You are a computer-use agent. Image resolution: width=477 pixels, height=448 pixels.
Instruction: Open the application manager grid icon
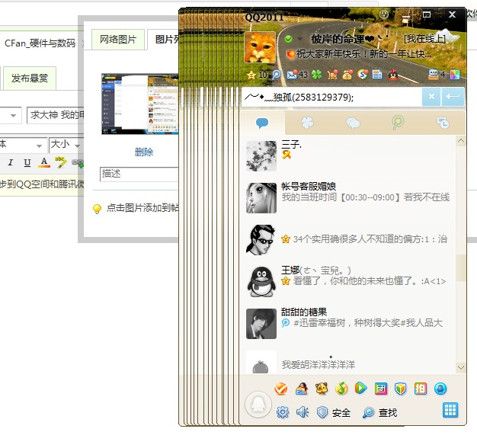tap(450, 410)
